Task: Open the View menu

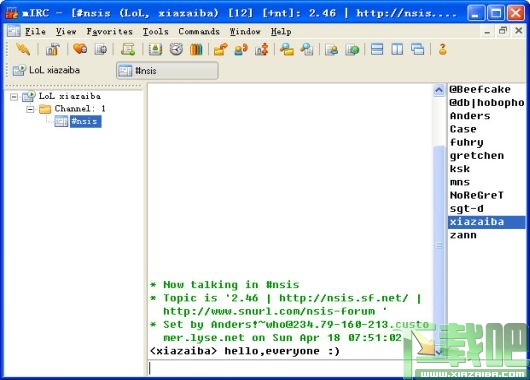Action: click(x=66, y=31)
